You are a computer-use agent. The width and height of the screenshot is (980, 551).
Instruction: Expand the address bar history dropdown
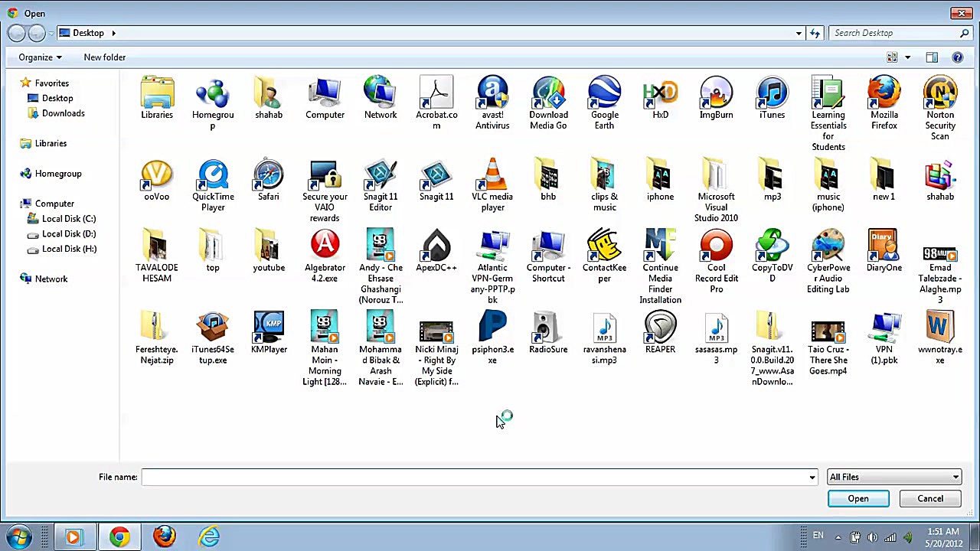click(799, 33)
